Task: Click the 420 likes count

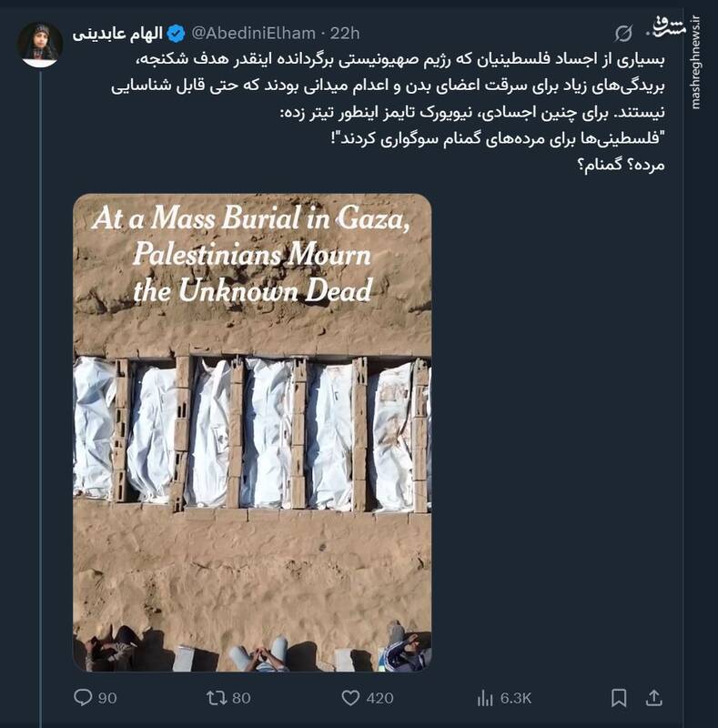Action: click(x=379, y=698)
